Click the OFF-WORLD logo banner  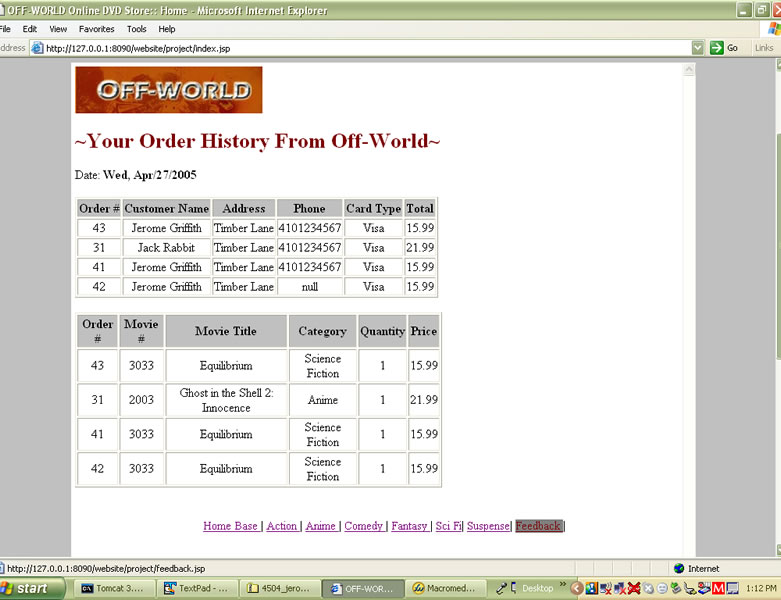(x=169, y=90)
